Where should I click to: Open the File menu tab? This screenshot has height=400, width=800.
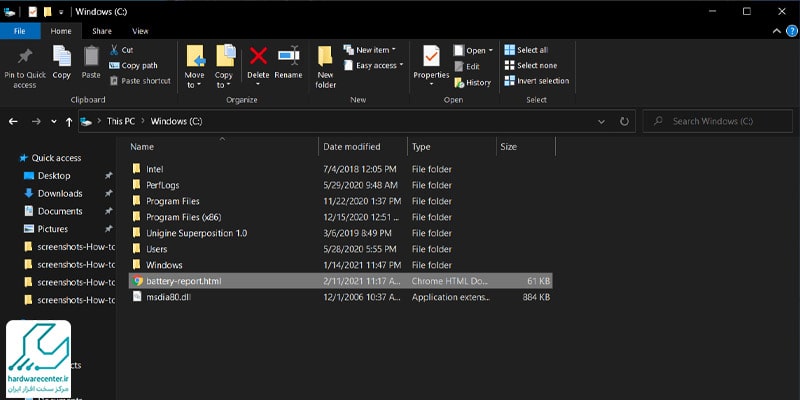(20, 31)
